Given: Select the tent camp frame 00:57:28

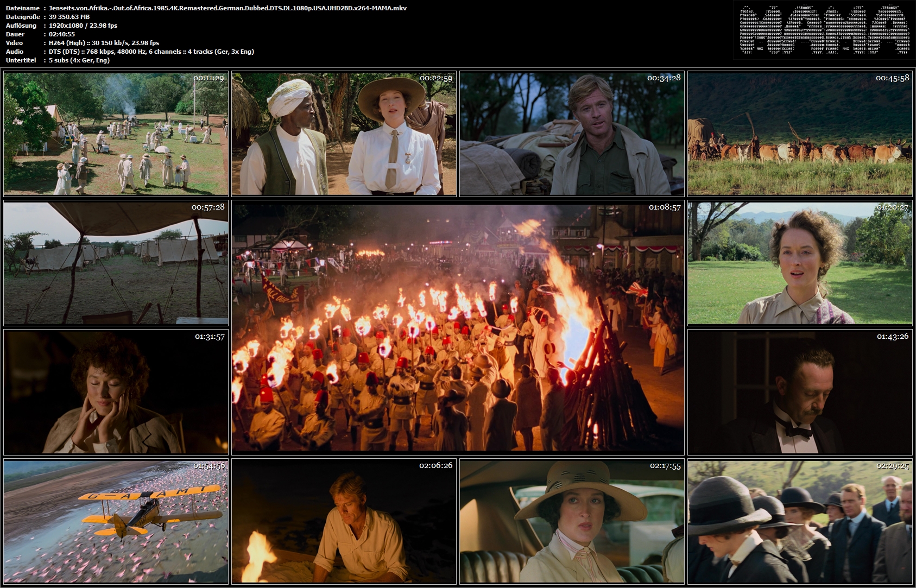Looking at the screenshot, I should [x=116, y=263].
